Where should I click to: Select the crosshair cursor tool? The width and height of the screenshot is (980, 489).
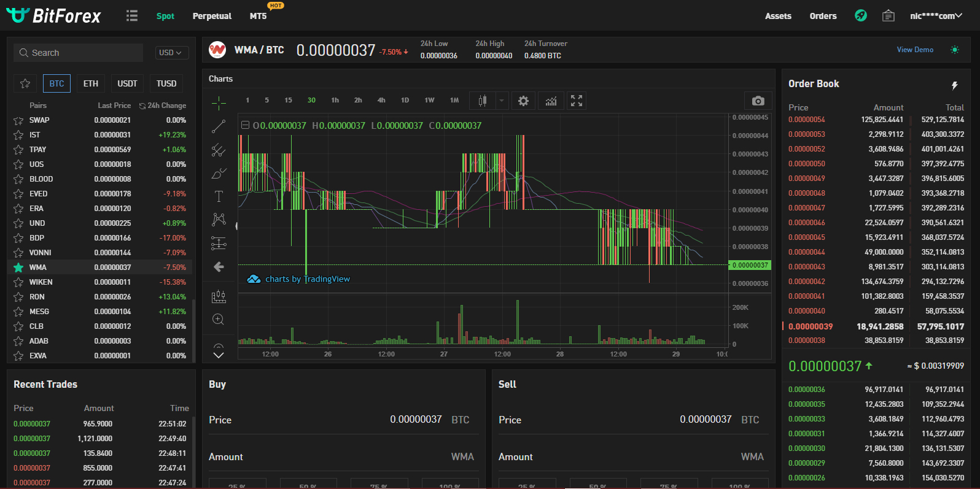(219, 102)
